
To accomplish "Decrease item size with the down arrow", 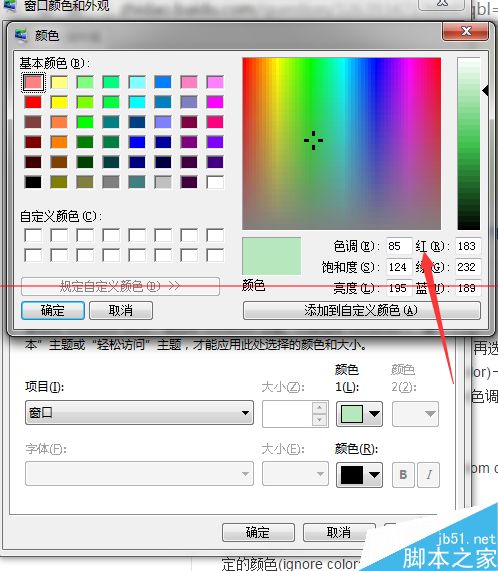I will (320, 420).
